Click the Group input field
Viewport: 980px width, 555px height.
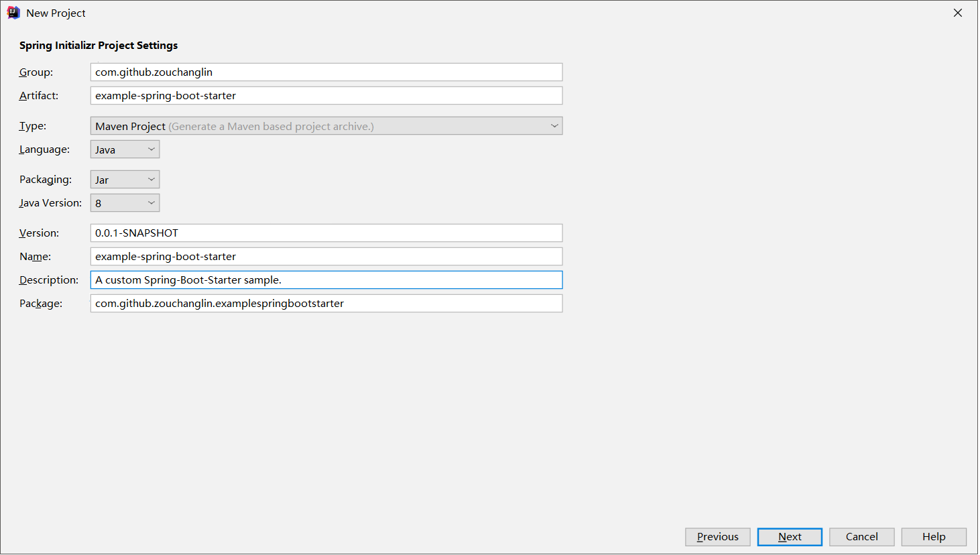tap(326, 72)
